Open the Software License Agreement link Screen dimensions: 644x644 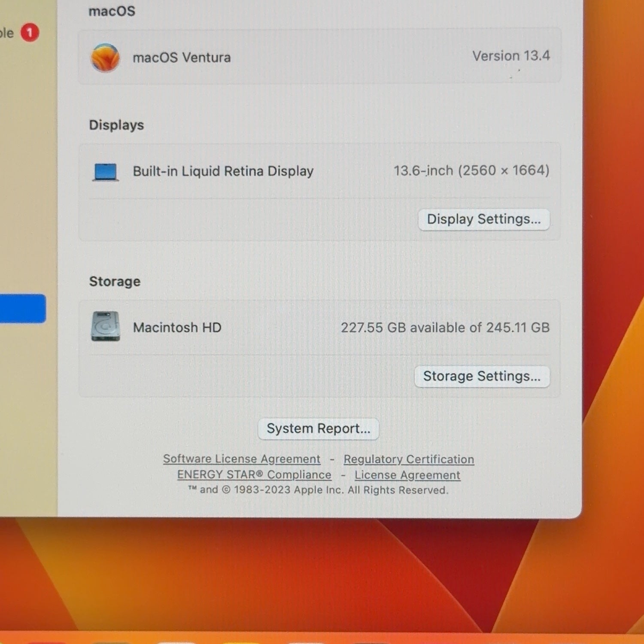click(x=242, y=459)
